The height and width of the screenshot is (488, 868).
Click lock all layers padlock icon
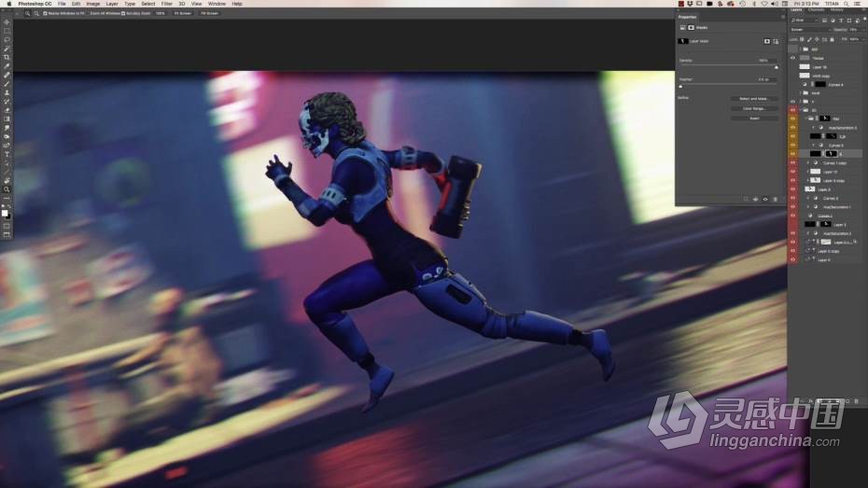[832, 39]
